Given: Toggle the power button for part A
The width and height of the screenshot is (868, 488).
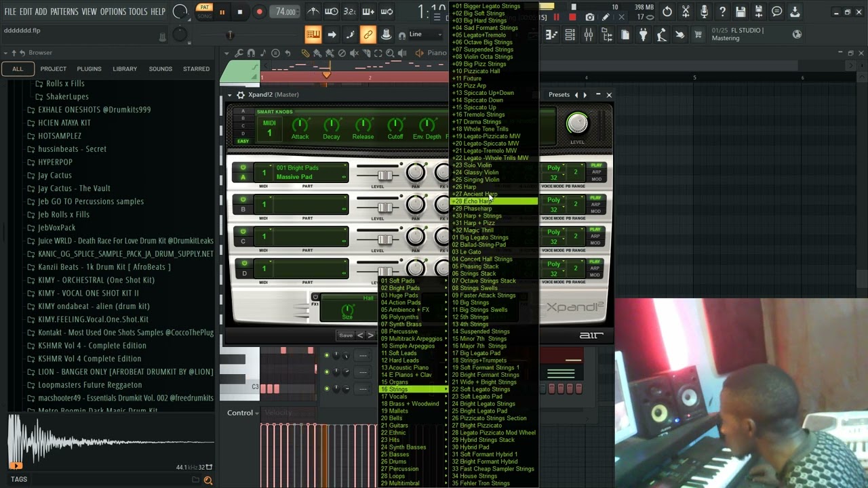Looking at the screenshot, I should pos(243,168).
